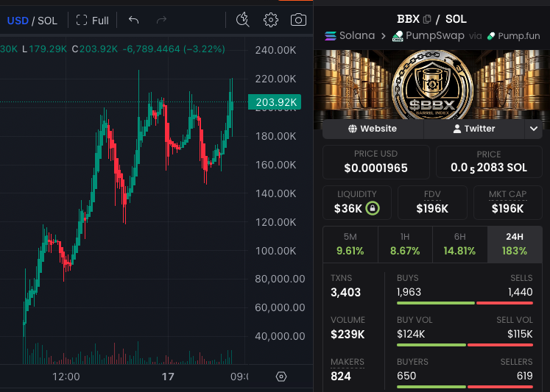The width and height of the screenshot is (550, 392).
Task: Select the 5M timeframe tab
Action: coord(350,244)
